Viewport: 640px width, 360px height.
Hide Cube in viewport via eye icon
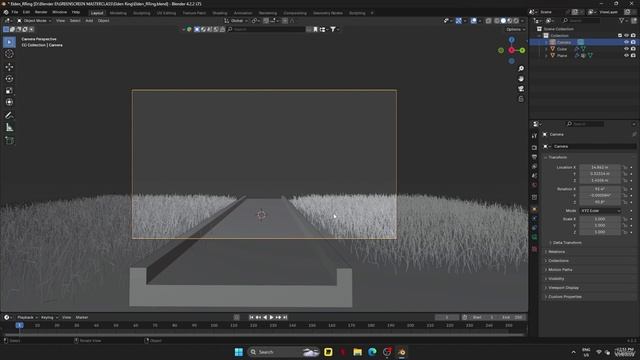[x=626, y=49]
